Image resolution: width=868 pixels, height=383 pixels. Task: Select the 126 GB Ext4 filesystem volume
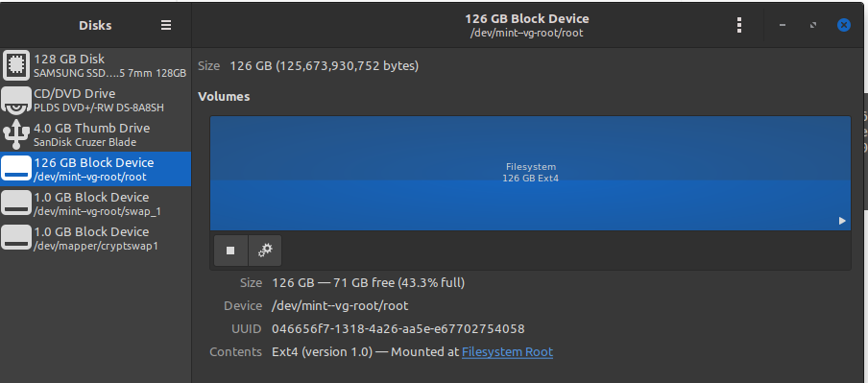[x=530, y=173]
